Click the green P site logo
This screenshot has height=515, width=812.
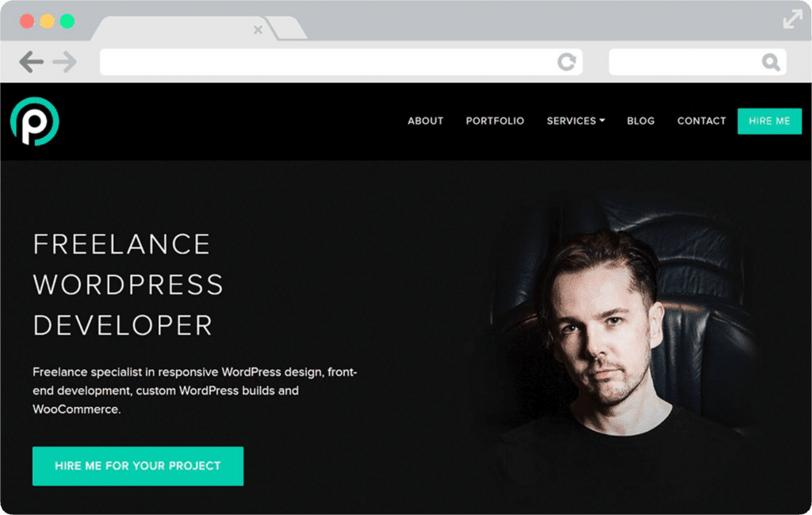[x=35, y=121]
